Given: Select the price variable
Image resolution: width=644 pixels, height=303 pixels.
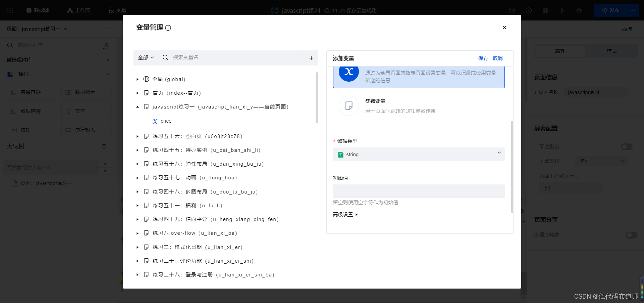Looking at the screenshot, I should point(166,121).
